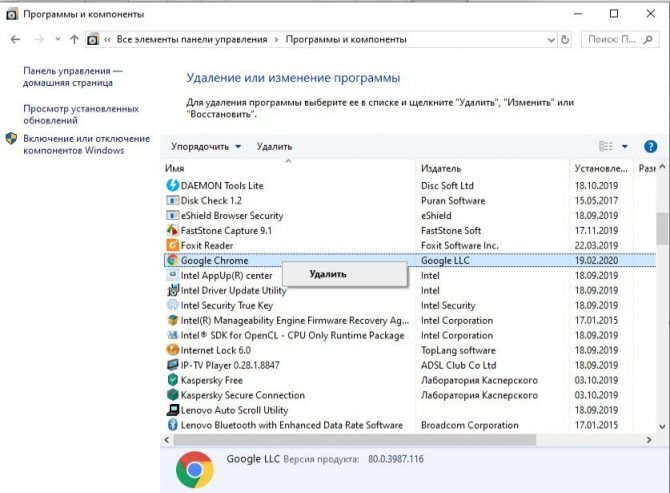The image size is (670, 493).
Task: Click the DAEMON Tools Lite icon
Action: [172, 185]
